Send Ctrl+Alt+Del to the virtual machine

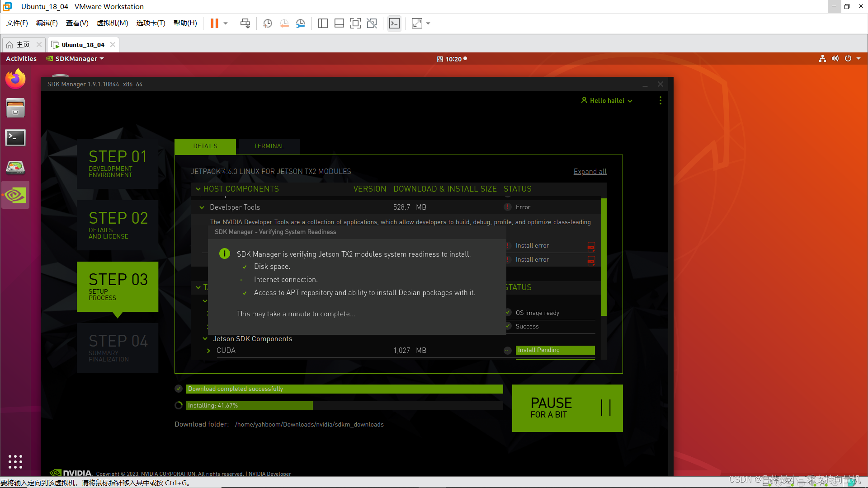[245, 23]
